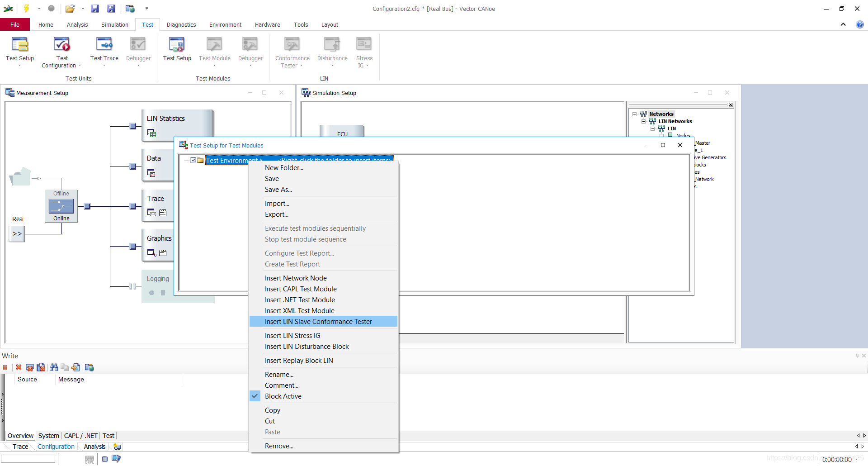
Task: Click the Save As floppy icon
Action: click(111, 8)
